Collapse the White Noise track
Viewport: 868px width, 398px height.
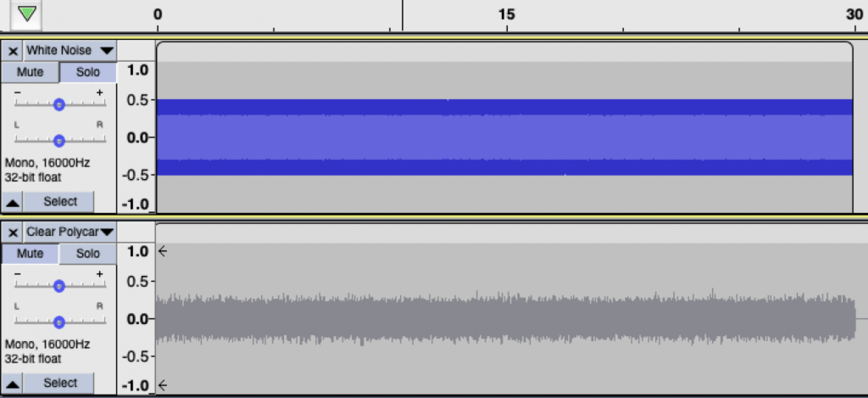tap(13, 202)
